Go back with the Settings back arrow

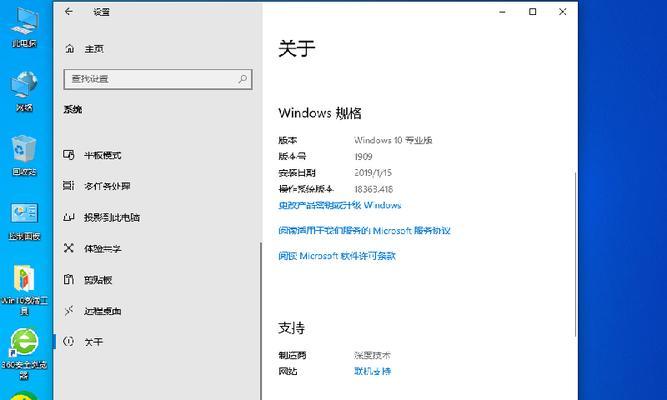[69, 12]
